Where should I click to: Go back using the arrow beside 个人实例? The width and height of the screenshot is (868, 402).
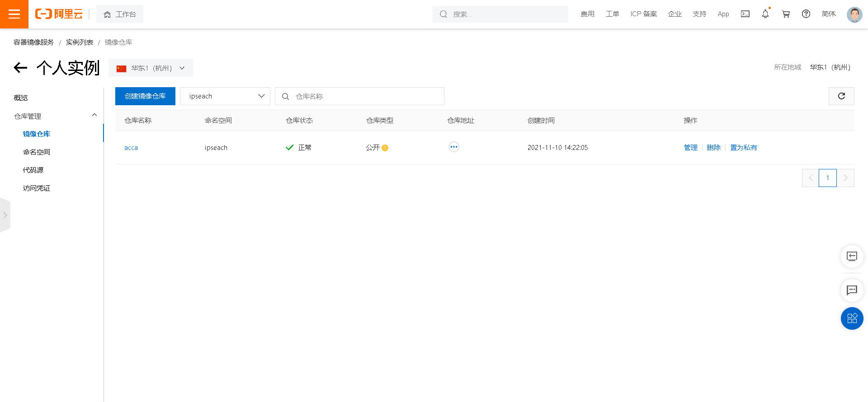point(20,68)
